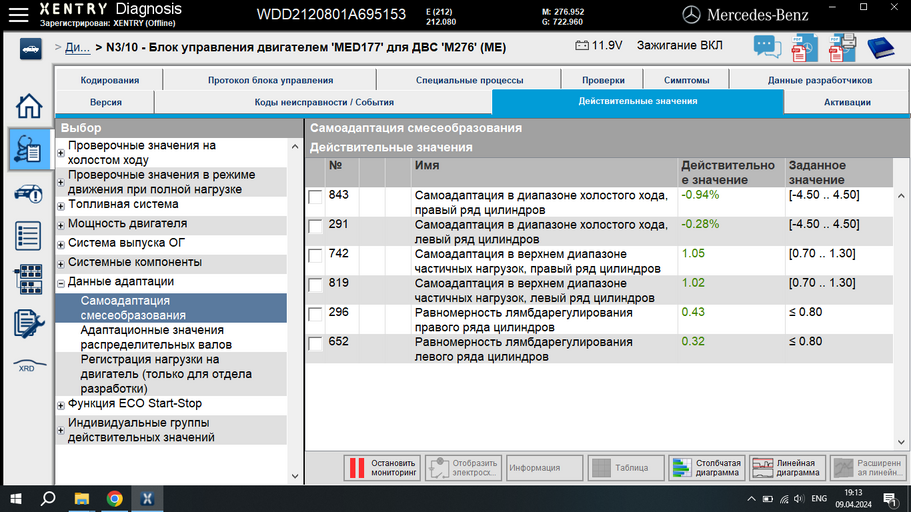Check the box for row 843
This screenshot has height=512, width=911.
315,197
